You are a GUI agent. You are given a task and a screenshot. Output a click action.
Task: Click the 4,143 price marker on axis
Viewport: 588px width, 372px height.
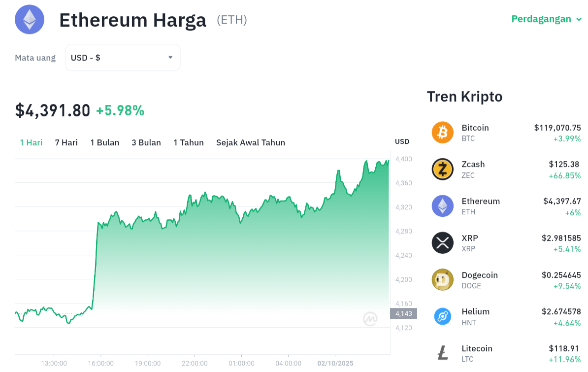point(403,313)
